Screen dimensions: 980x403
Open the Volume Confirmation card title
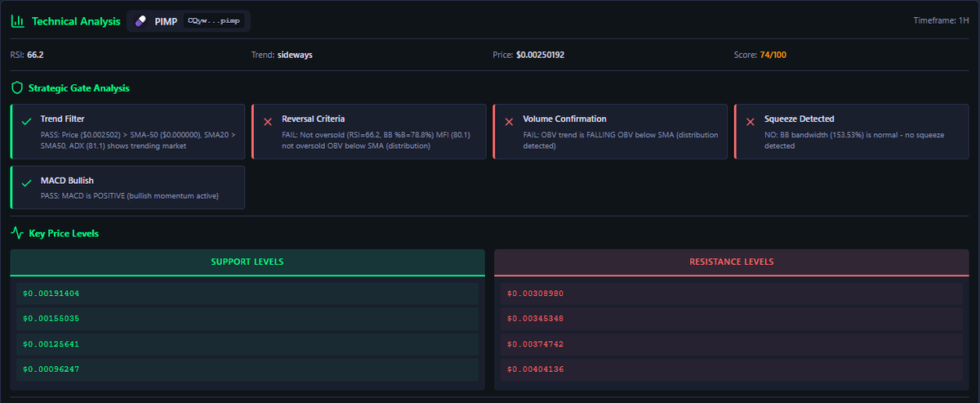point(564,119)
